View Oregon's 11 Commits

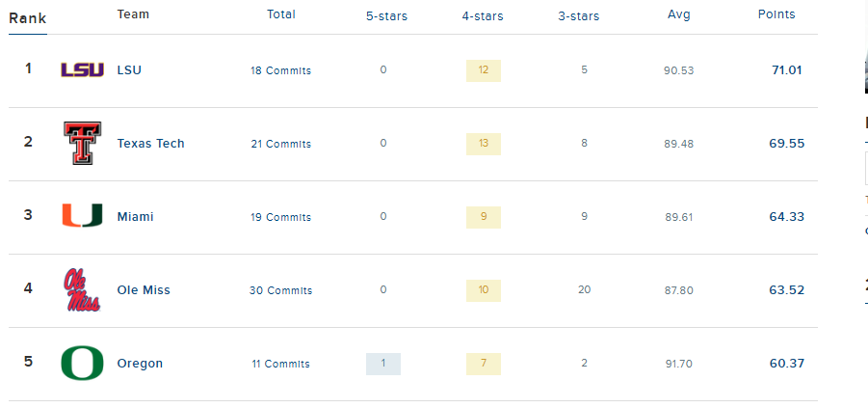tap(280, 364)
